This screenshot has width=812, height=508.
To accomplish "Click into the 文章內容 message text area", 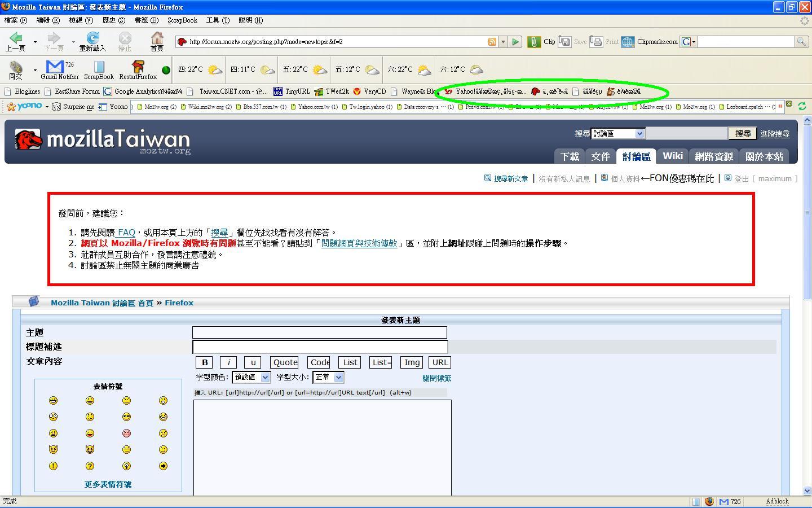I will pyautogui.click(x=323, y=448).
